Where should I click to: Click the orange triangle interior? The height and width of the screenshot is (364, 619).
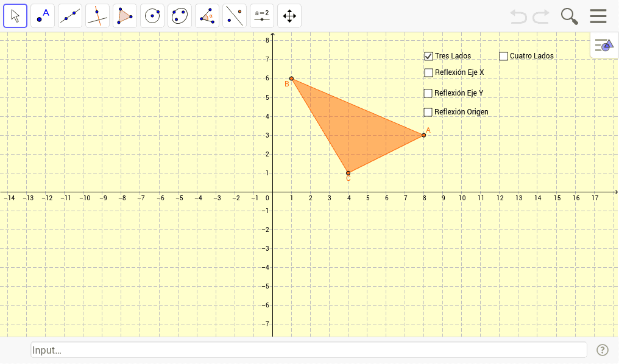[x=355, y=129]
